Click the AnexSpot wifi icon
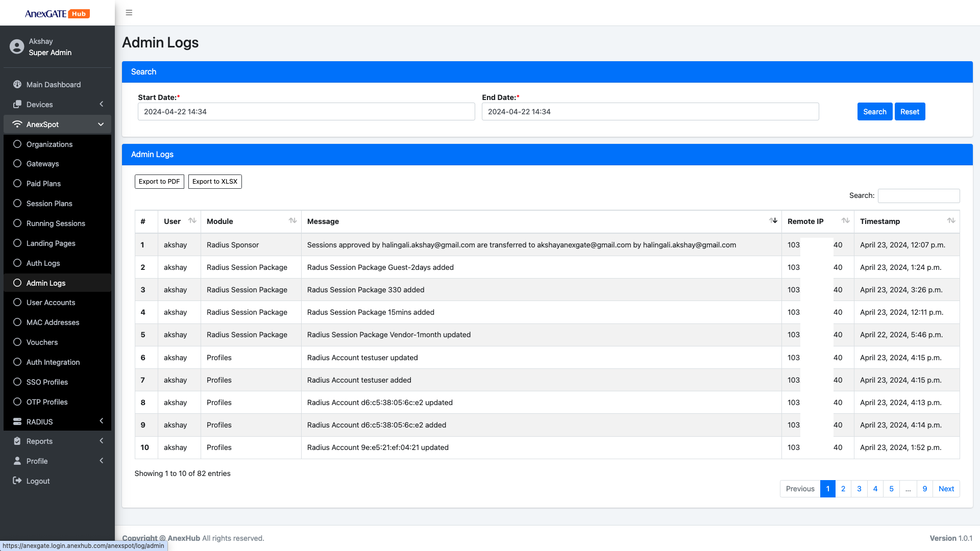 coord(17,124)
